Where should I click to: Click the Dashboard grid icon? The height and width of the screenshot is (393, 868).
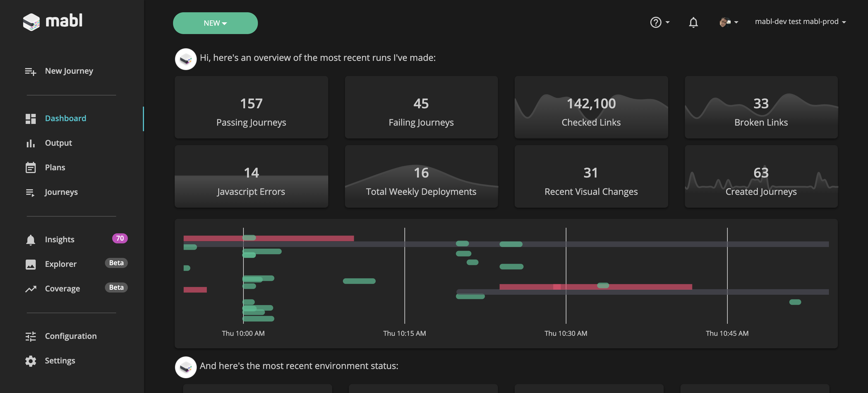point(30,119)
